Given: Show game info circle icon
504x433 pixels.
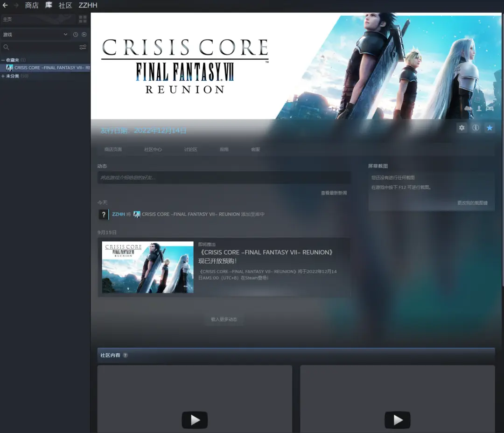Looking at the screenshot, I should (x=476, y=128).
